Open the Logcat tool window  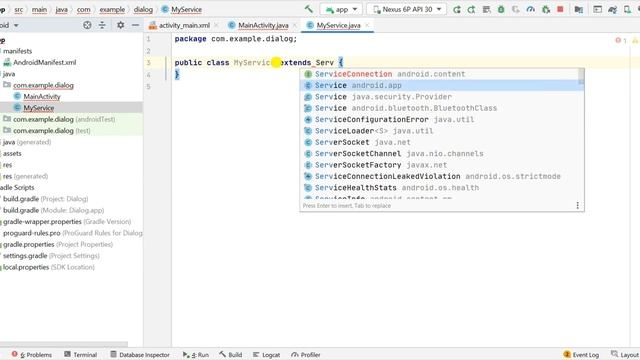pyautogui.click(x=266, y=355)
